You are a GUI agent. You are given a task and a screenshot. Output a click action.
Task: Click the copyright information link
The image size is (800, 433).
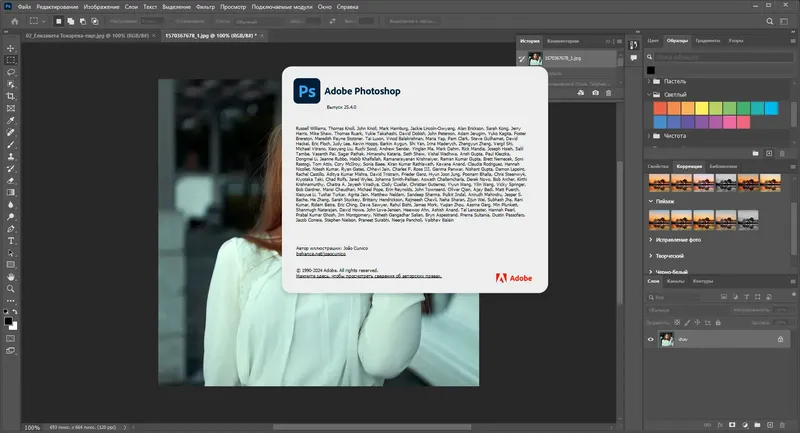click(368, 276)
